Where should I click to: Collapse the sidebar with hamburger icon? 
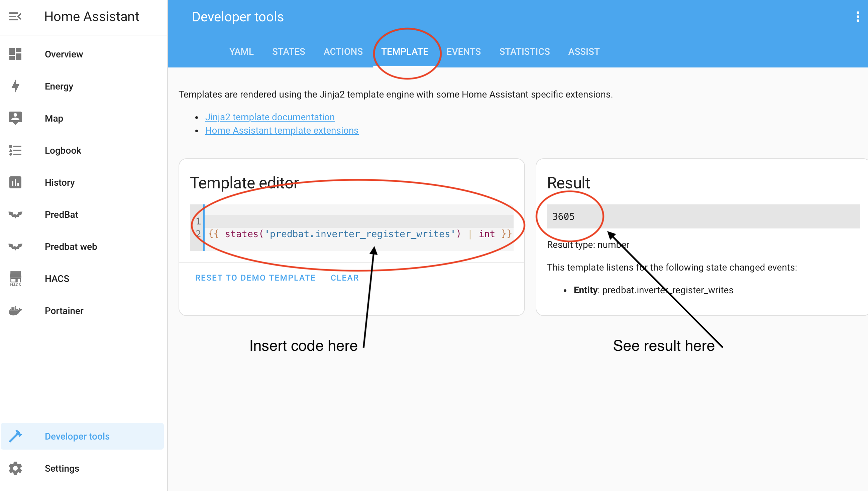point(15,16)
